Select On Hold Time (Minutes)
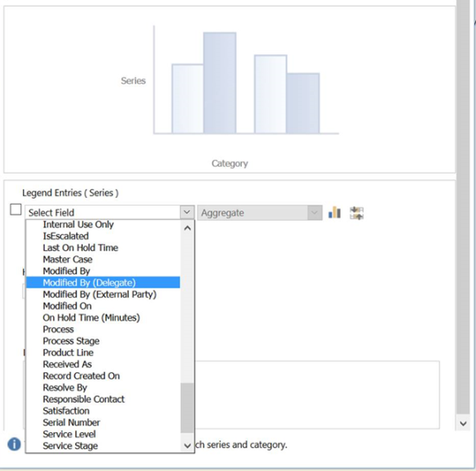Viewport: 476px width, 471px height. pos(103,318)
